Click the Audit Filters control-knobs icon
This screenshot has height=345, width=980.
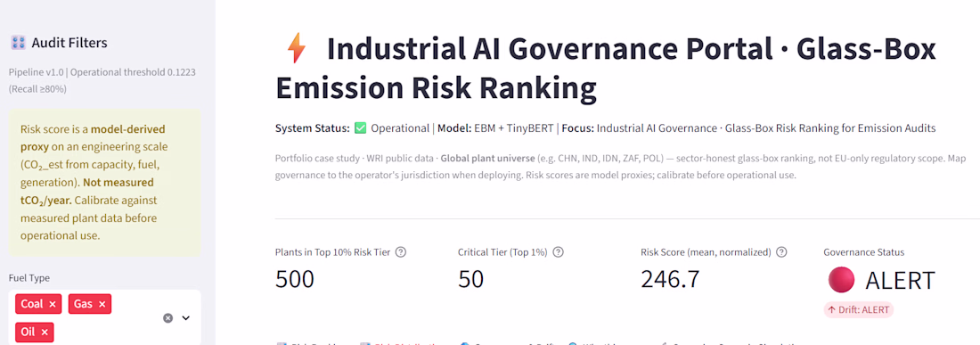(x=18, y=43)
